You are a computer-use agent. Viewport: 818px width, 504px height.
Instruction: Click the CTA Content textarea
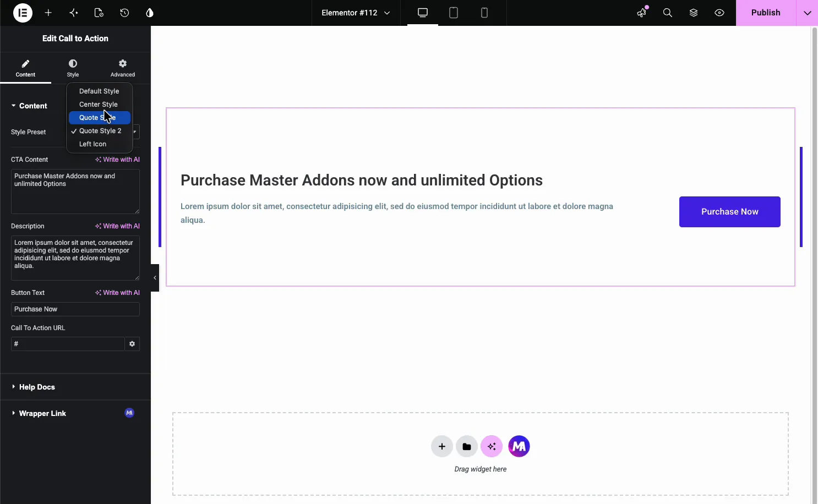[x=75, y=191]
